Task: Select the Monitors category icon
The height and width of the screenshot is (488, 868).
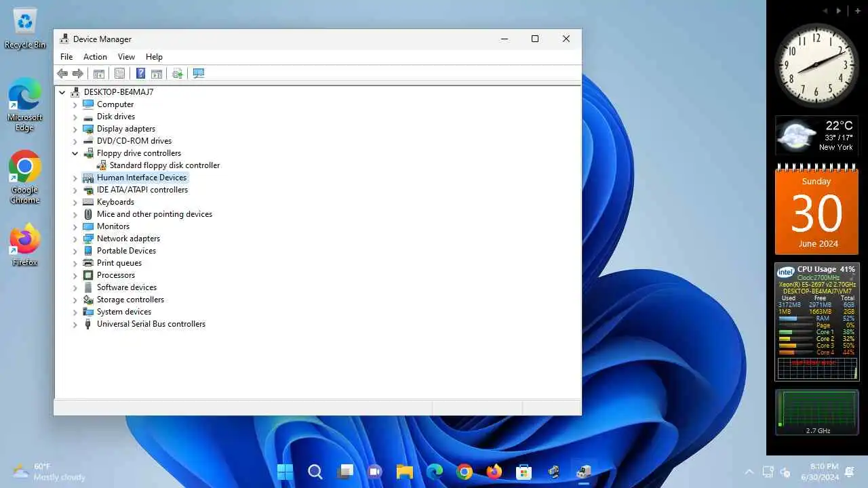Action: 88,226
